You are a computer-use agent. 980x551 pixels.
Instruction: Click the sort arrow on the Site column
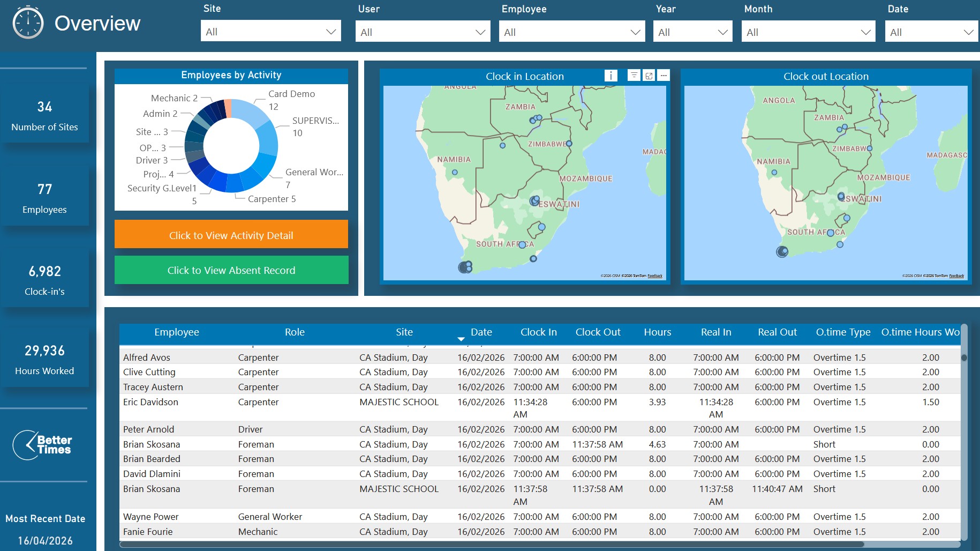click(461, 339)
